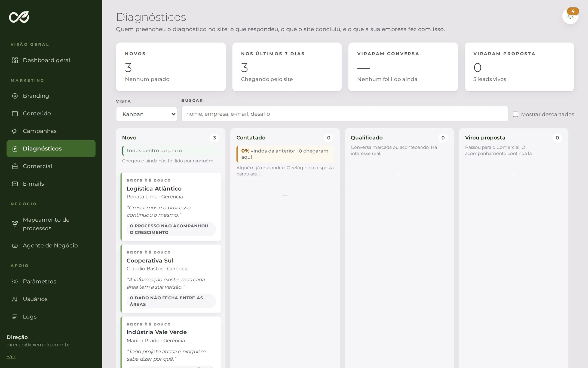Viewport: 588px width, 368px height.
Task: Focus the Buscar search field
Action: (x=345, y=114)
